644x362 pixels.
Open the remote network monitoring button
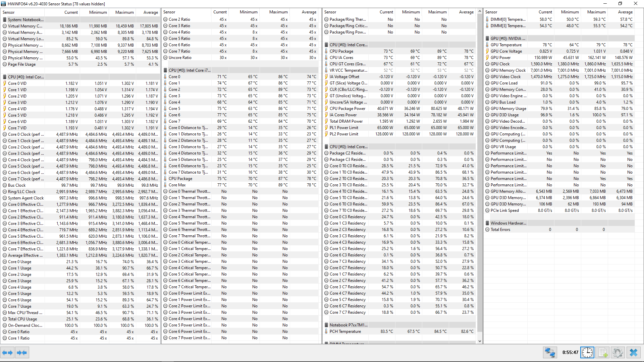pyautogui.click(x=550, y=353)
